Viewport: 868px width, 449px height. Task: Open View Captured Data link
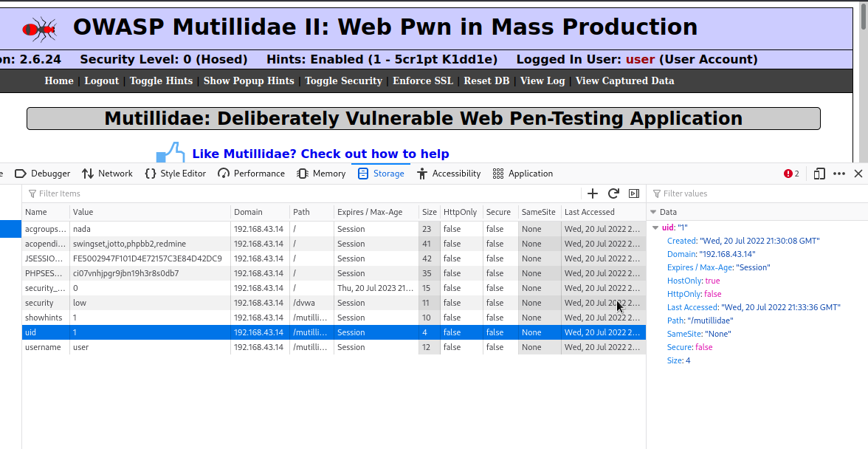pyautogui.click(x=625, y=80)
